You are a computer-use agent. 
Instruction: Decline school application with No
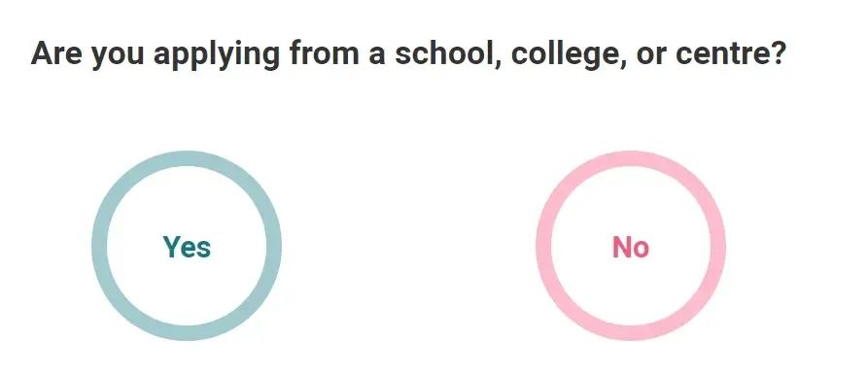631,246
